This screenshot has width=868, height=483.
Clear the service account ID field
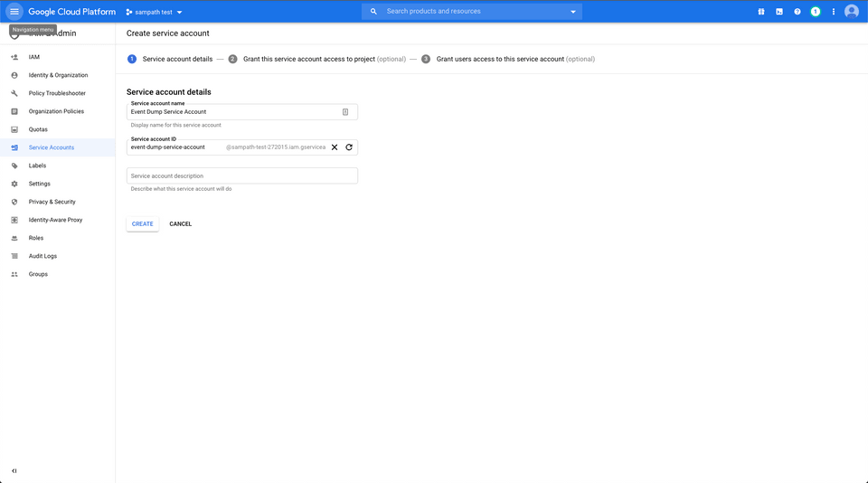(x=335, y=147)
